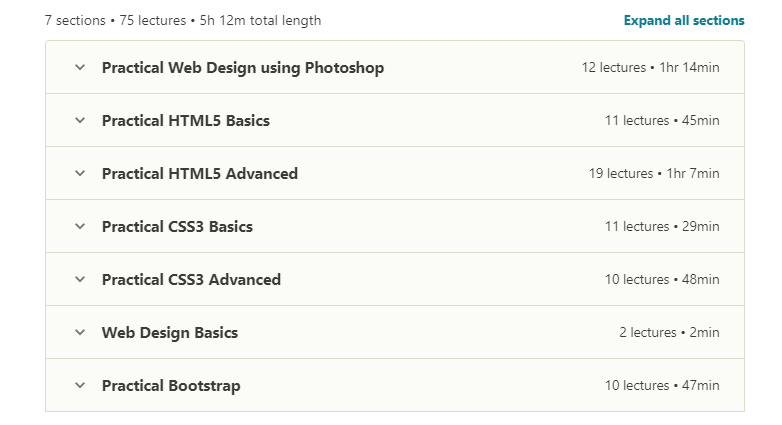Screen dimensions: 782x425
Task: Click the Practical Bootstrap chevron icon
Action: (x=80, y=385)
